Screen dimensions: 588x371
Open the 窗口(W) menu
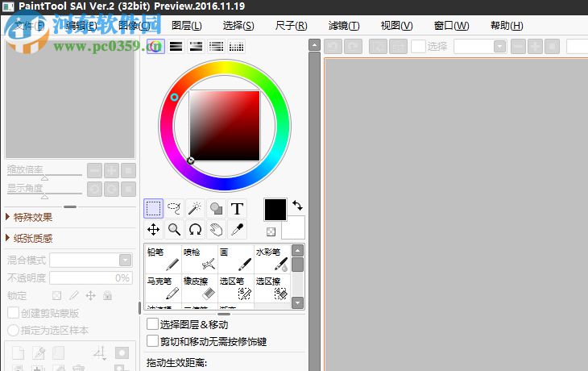tap(452, 26)
